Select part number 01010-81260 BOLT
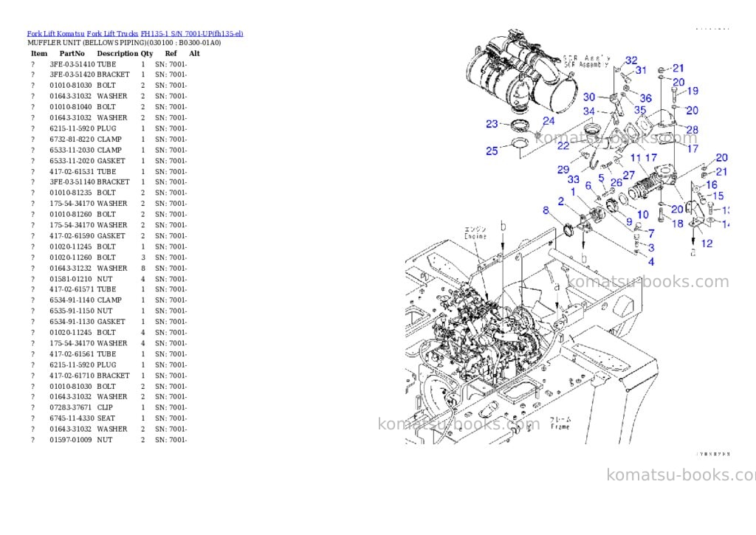 click(x=83, y=215)
